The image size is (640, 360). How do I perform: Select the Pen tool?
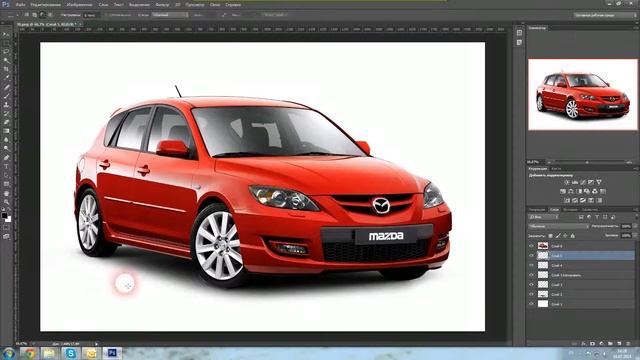point(6,158)
